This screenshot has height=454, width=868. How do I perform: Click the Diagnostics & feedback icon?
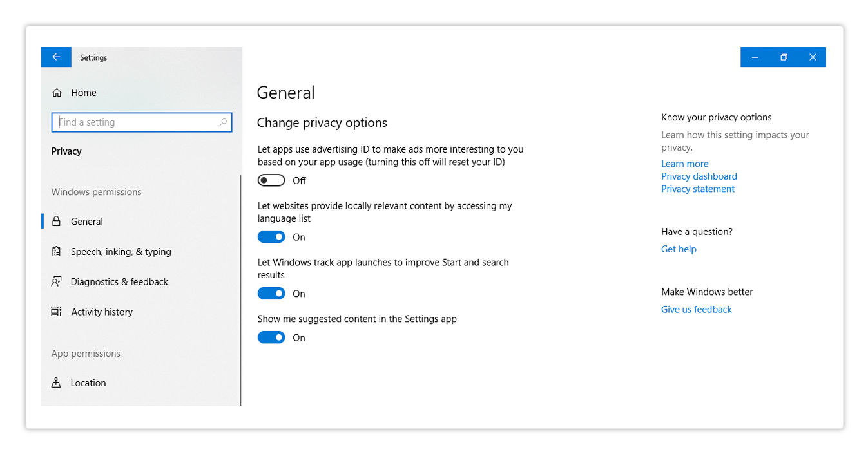(x=57, y=281)
